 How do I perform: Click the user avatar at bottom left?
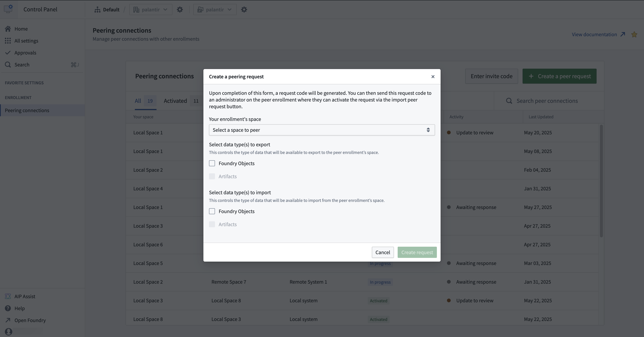coord(8,332)
